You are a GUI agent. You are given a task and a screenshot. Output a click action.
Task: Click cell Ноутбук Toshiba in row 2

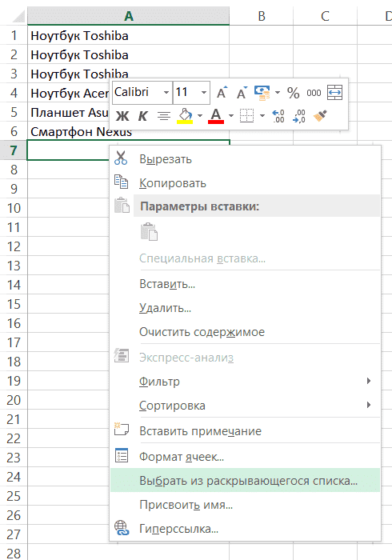[x=129, y=54]
